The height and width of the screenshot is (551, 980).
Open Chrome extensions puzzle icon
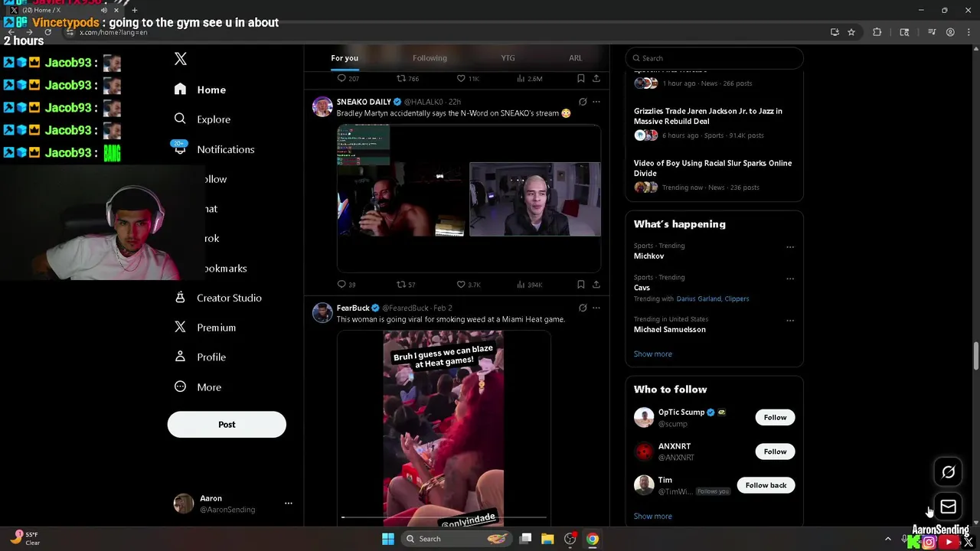tap(877, 32)
